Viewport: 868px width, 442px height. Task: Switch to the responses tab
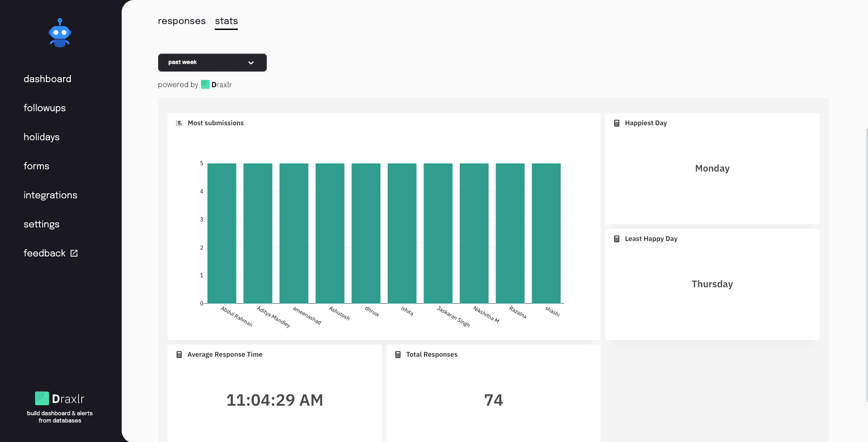(x=182, y=21)
